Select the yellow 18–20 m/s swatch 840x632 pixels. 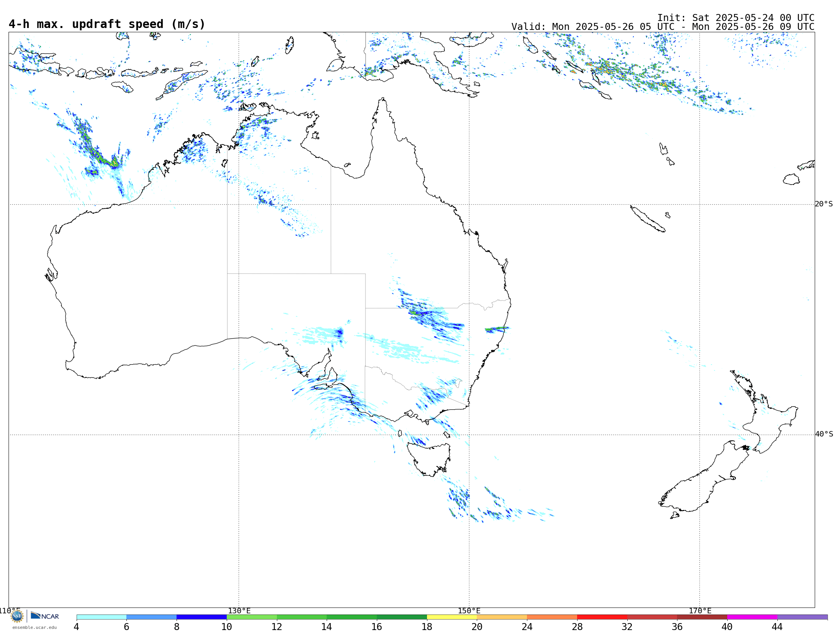452,617
